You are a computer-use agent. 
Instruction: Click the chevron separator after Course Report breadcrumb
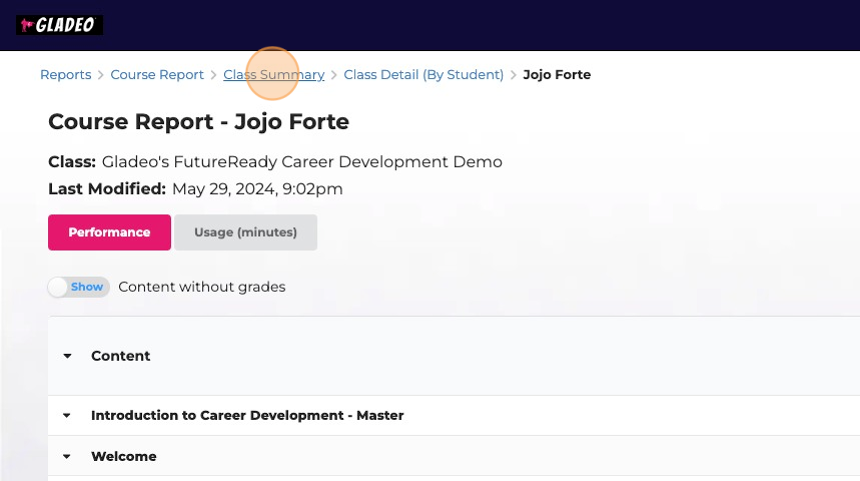214,75
